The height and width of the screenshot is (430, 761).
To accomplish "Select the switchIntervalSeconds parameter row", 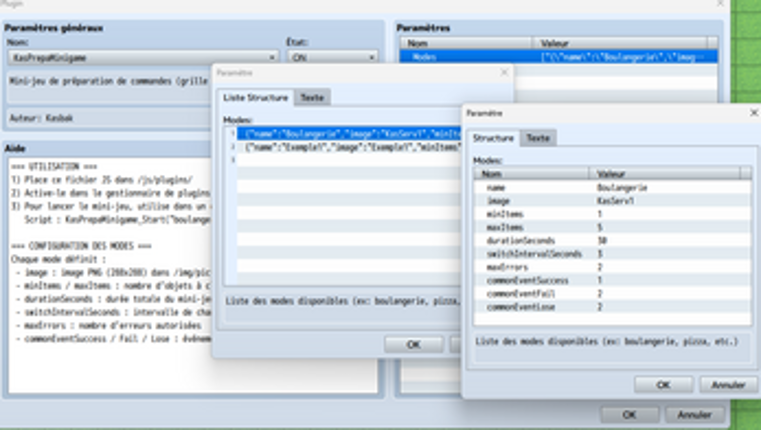I will point(612,254).
